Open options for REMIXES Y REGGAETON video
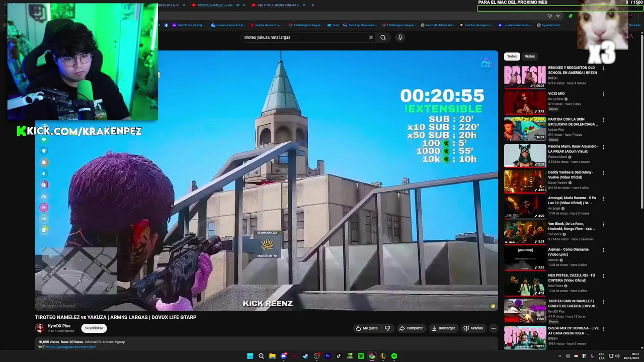This screenshot has width=644, height=362. (603, 68)
